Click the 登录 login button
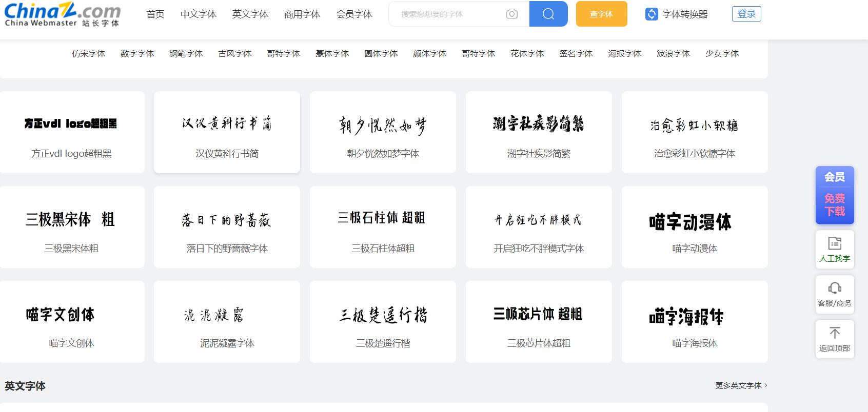This screenshot has width=868, height=412. tap(746, 14)
